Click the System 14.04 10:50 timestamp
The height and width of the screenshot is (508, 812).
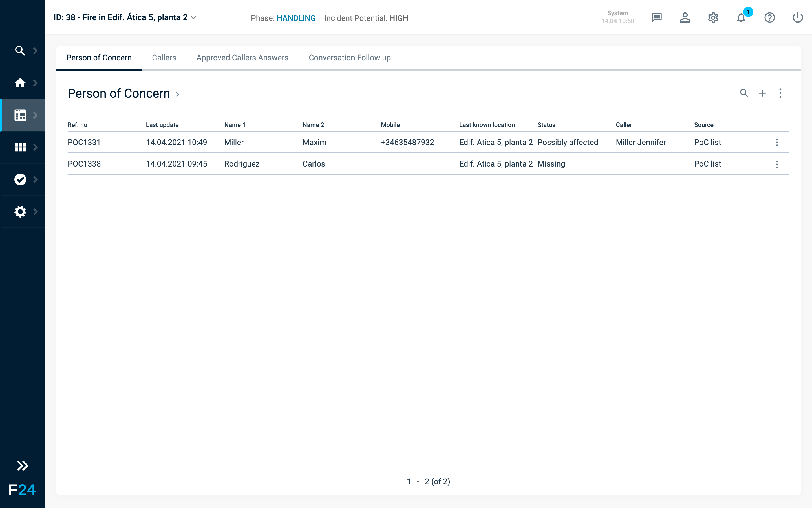coord(618,17)
